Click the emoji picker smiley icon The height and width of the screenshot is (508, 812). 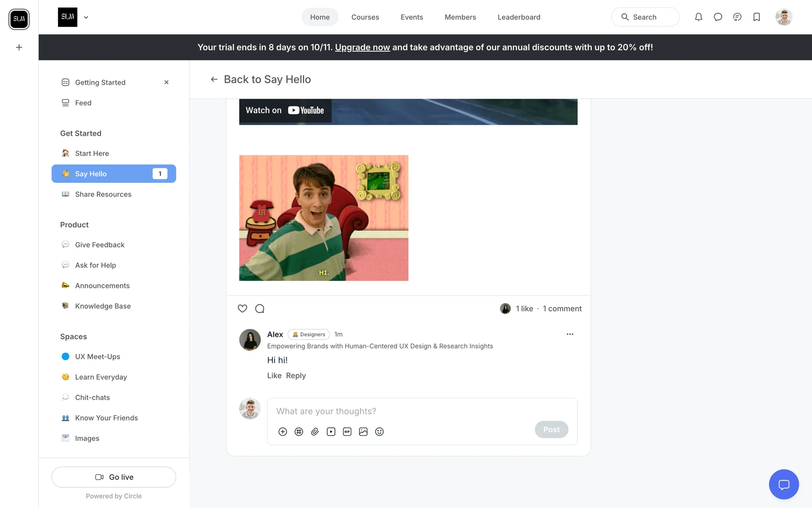pos(379,431)
